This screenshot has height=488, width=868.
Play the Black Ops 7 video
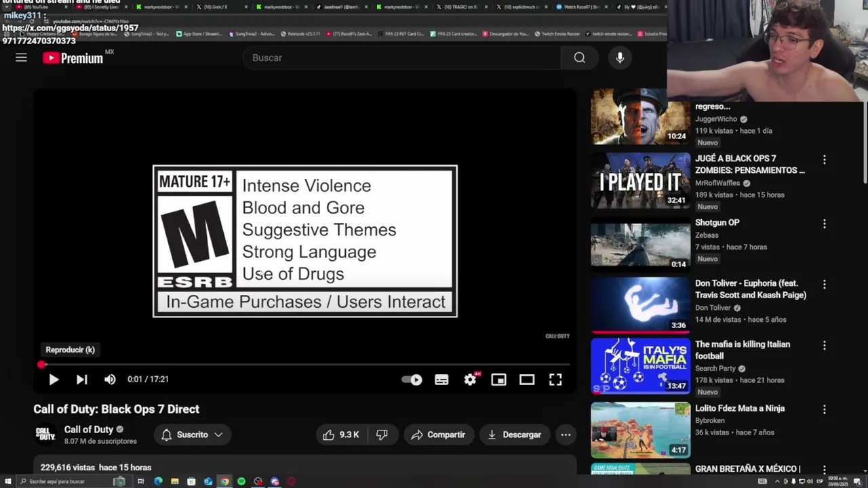tap(54, 380)
